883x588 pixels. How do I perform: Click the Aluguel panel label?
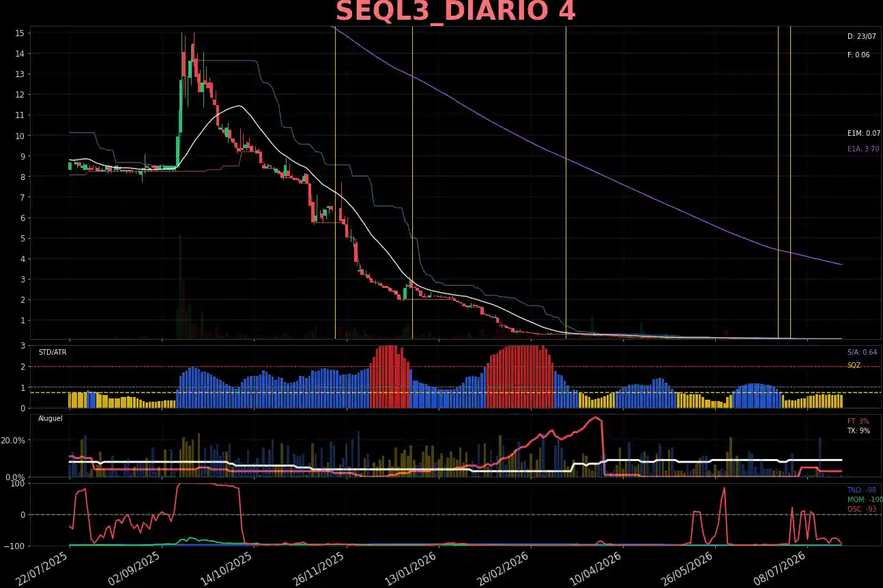pyautogui.click(x=50, y=418)
